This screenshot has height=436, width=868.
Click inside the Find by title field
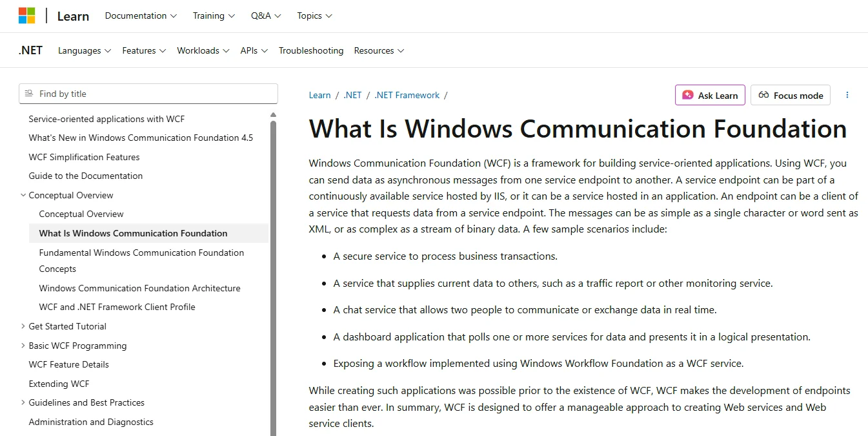(x=148, y=94)
